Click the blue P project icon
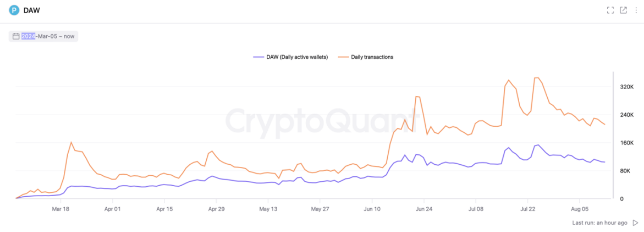This screenshot has width=644, height=232. coord(14,10)
